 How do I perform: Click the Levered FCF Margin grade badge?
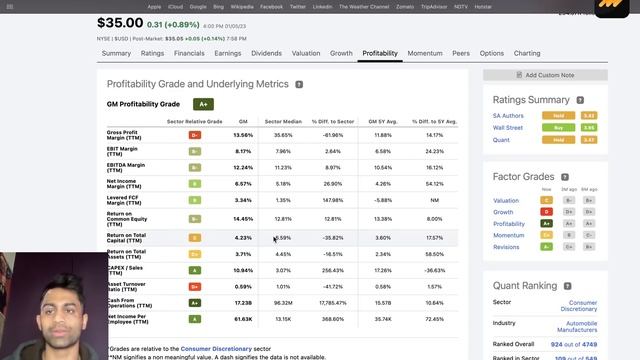click(x=195, y=200)
